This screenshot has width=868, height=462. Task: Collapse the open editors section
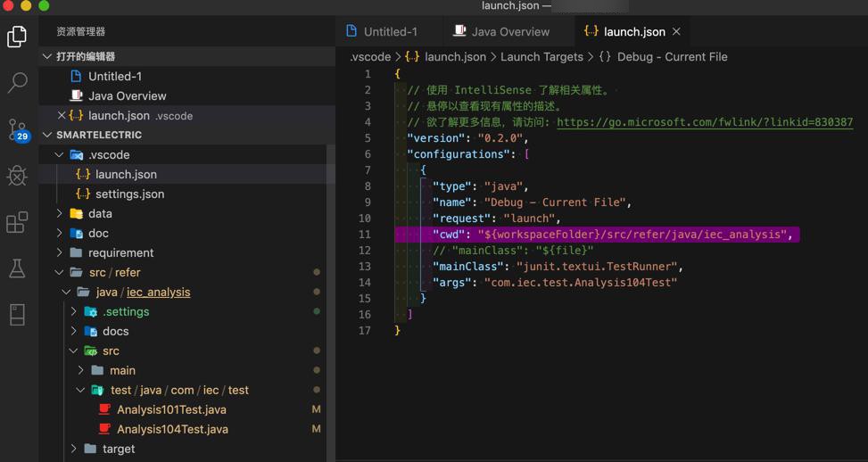pyautogui.click(x=47, y=56)
